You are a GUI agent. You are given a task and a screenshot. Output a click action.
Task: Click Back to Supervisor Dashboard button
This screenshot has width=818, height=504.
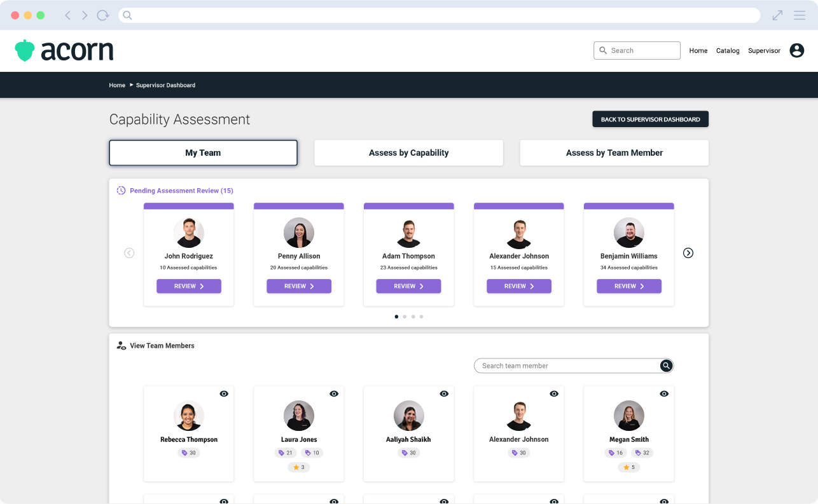650,119
